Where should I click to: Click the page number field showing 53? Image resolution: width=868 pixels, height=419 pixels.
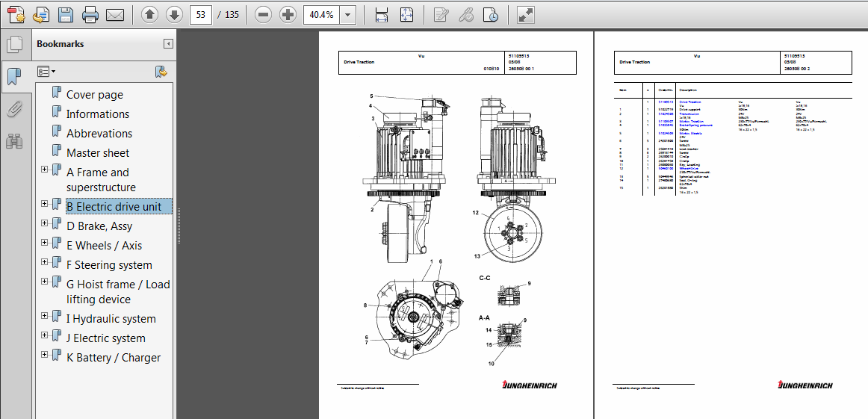(201, 15)
